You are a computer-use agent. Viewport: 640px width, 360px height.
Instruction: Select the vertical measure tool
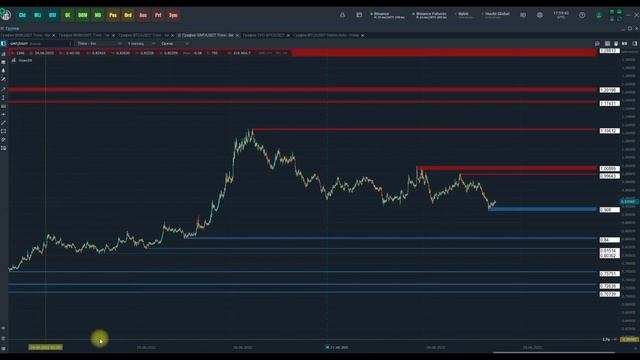coord(3,98)
